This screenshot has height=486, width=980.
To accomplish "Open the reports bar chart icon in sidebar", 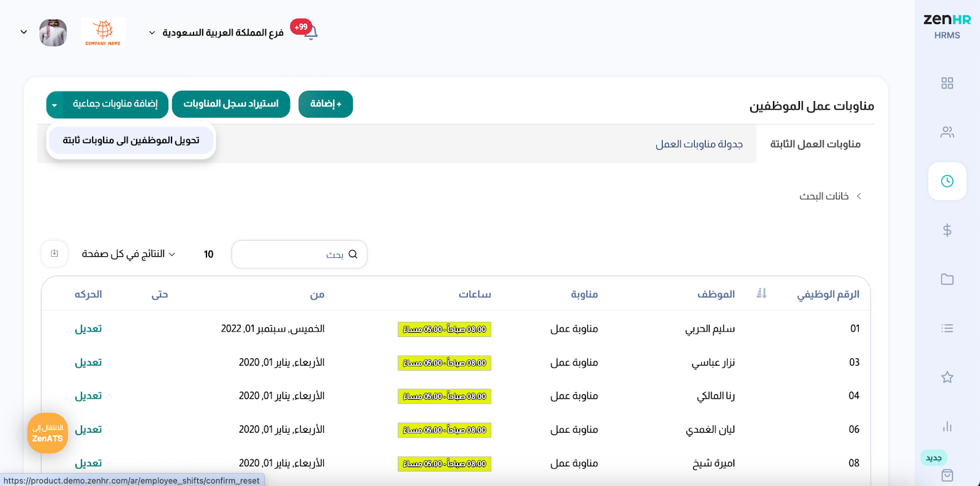I will point(947,427).
